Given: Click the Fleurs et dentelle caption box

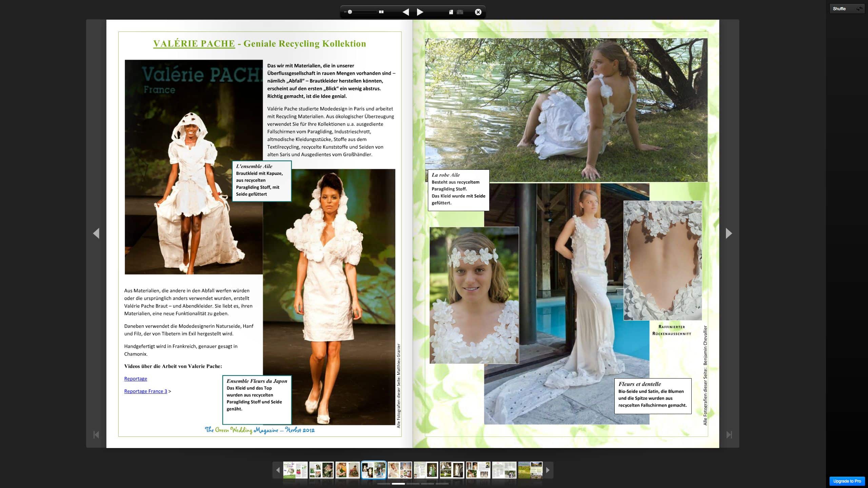Looking at the screenshot, I should click(653, 396).
